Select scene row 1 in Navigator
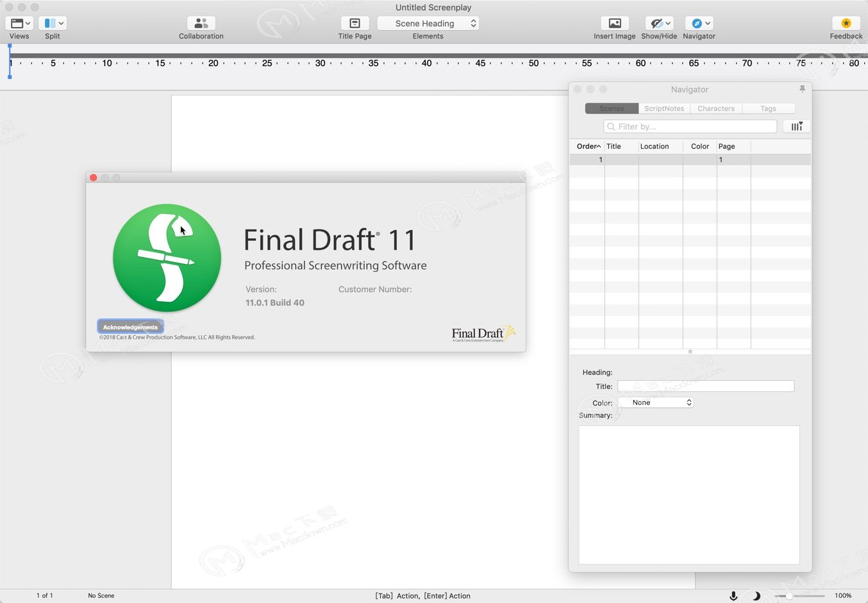 tap(690, 160)
